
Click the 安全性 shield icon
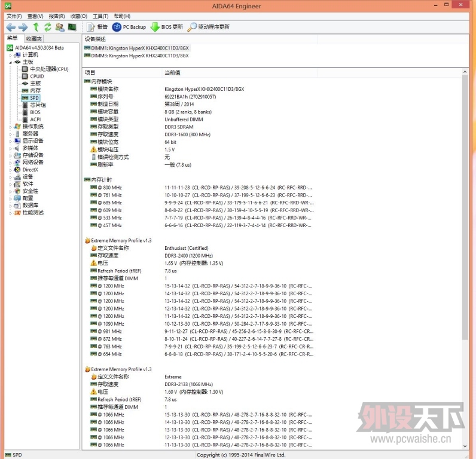17,191
